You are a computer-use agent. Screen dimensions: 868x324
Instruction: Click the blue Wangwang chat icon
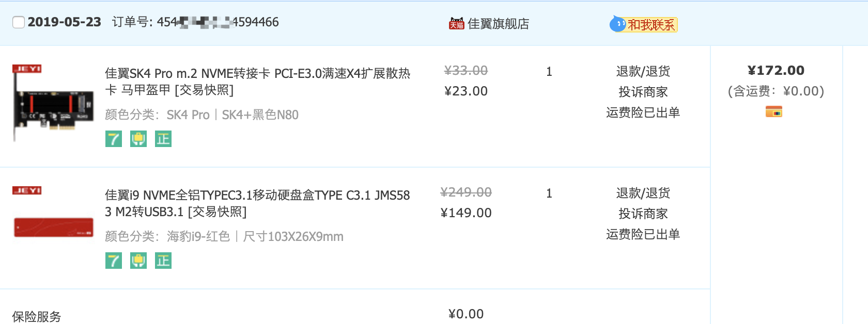pos(617,24)
